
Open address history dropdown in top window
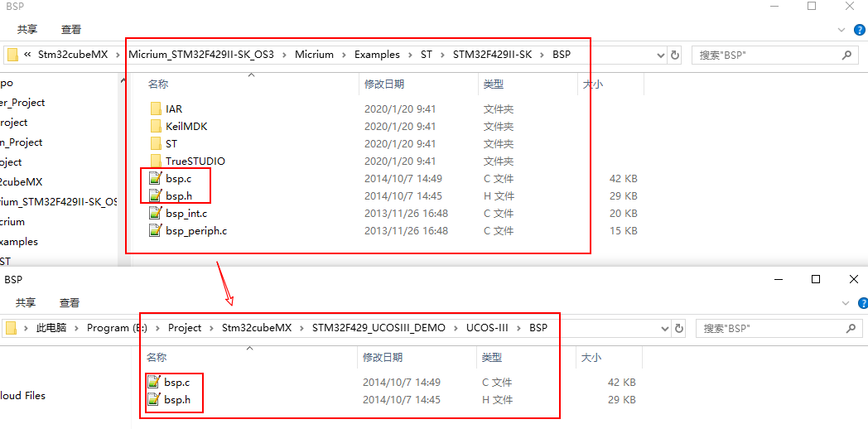point(660,55)
